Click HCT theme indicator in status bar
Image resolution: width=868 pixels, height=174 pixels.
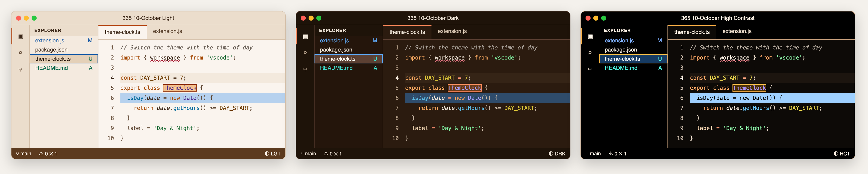[842, 153]
